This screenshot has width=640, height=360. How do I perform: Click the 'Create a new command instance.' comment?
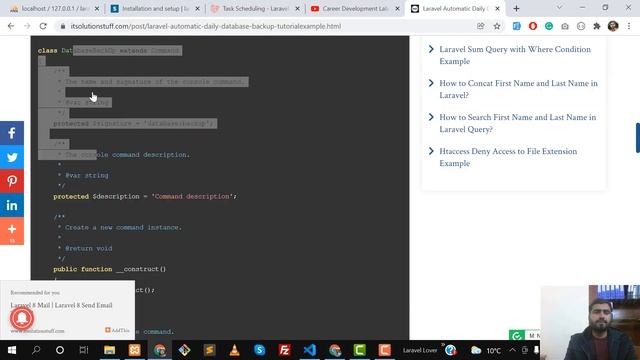pos(123,227)
